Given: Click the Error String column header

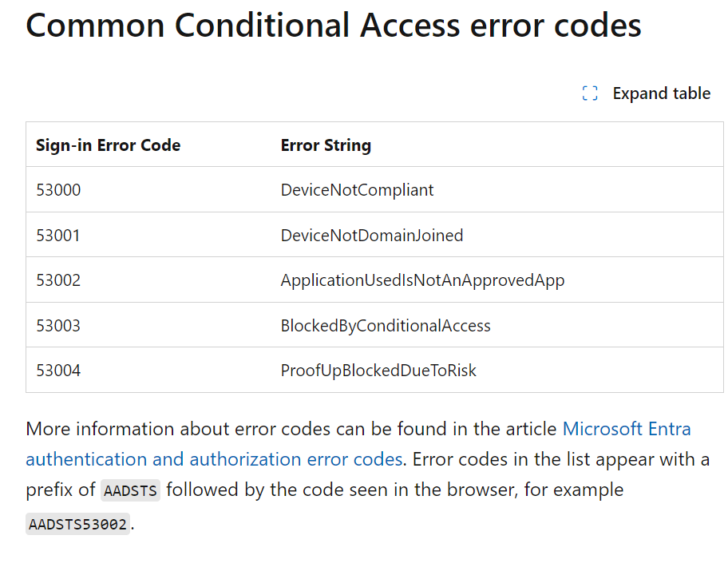Looking at the screenshot, I should coord(326,145).
